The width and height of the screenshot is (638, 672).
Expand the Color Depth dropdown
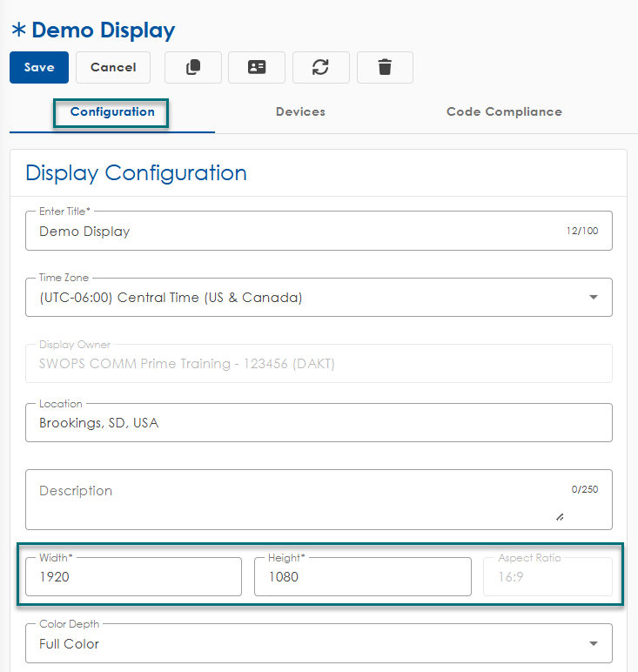319,644
